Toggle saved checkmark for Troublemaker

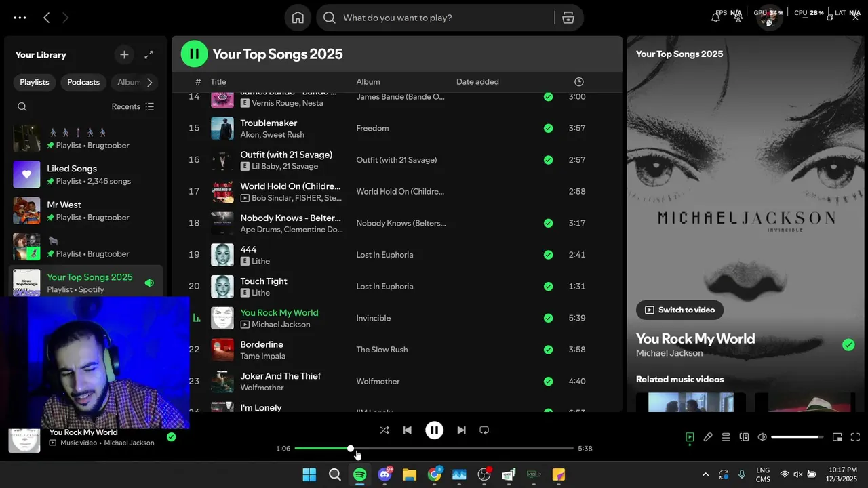point(548,128)
